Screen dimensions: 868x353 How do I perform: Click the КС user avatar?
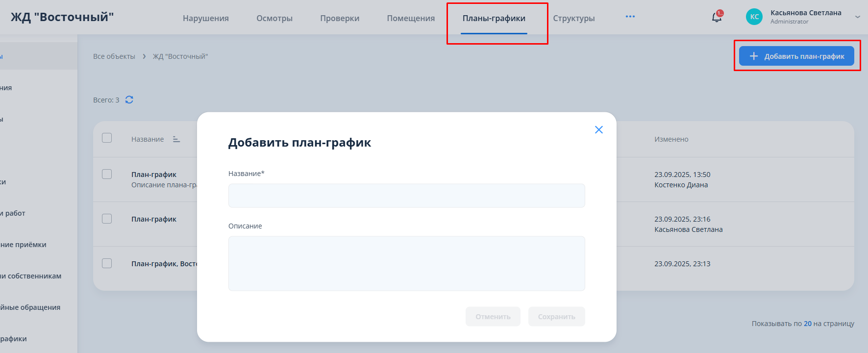754,17
